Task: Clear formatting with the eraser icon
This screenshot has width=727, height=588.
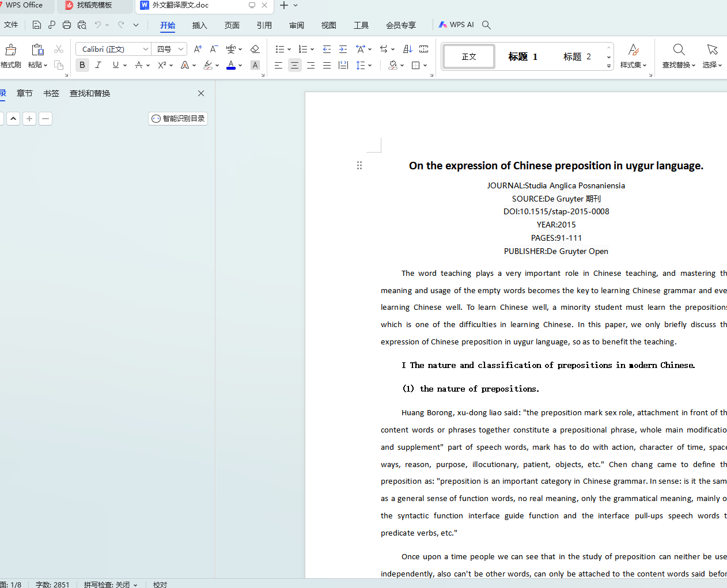Action: (255, 49)
